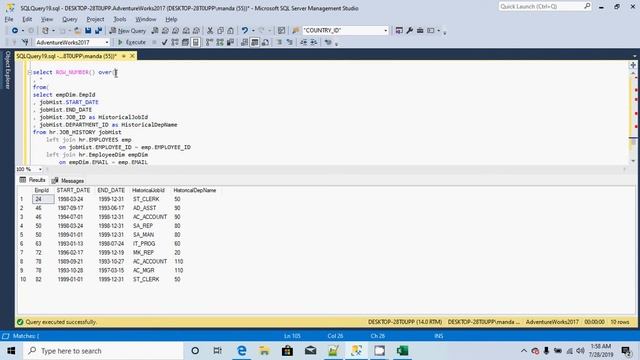Image resolution: width=640 pixels, height=360 pixels.
Task: Open the Object Explorer side tab
Action: pyautogui.click(x=7, y=69)
